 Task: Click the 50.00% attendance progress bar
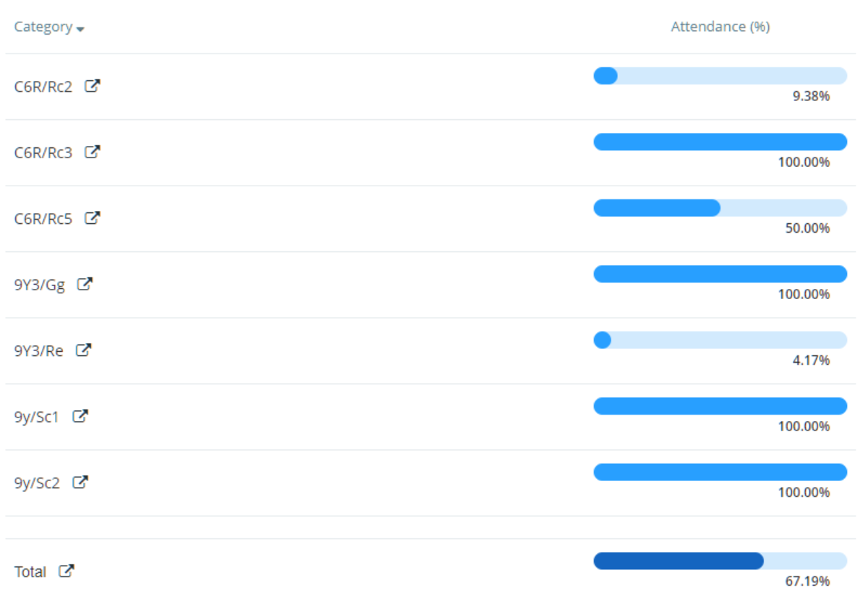[x=720, y=208]
